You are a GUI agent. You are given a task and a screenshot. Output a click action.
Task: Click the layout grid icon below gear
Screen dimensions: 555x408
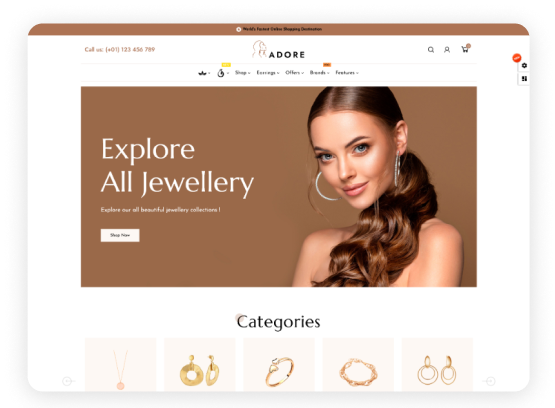tap(524, 79)
